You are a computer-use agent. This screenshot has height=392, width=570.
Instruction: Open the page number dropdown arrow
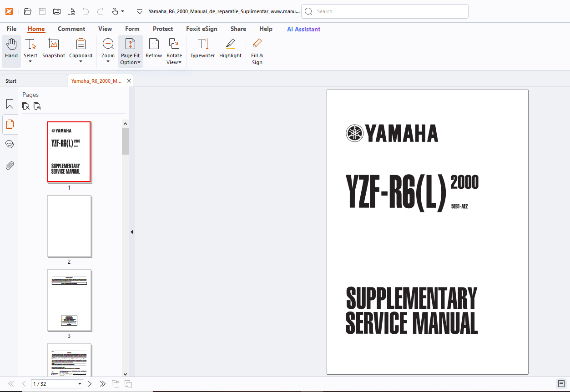[80, 384]
